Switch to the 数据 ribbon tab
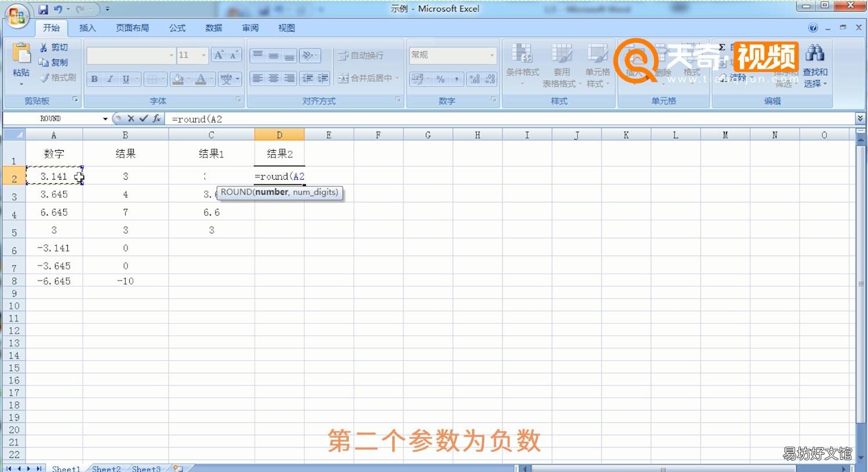868x472 pixels. point(214,28)
